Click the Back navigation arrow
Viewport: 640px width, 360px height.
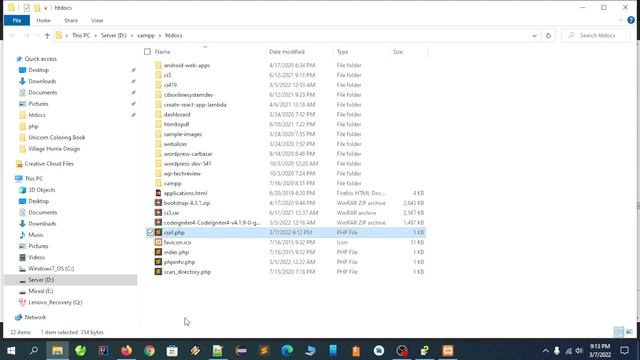(13, 36)
